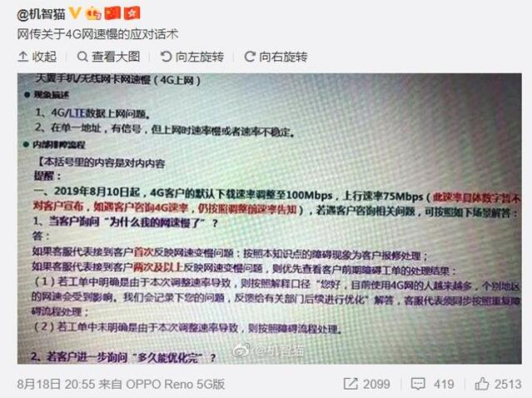The image size is (532, 398).
Task: Click the rotate-right arrow icon
Action: 250,57
